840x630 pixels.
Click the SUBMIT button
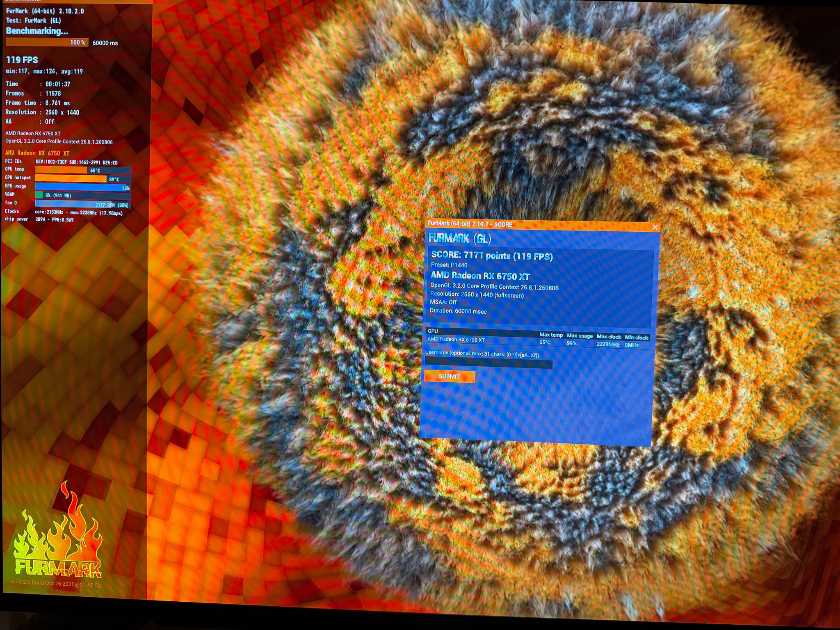(450, 376)
